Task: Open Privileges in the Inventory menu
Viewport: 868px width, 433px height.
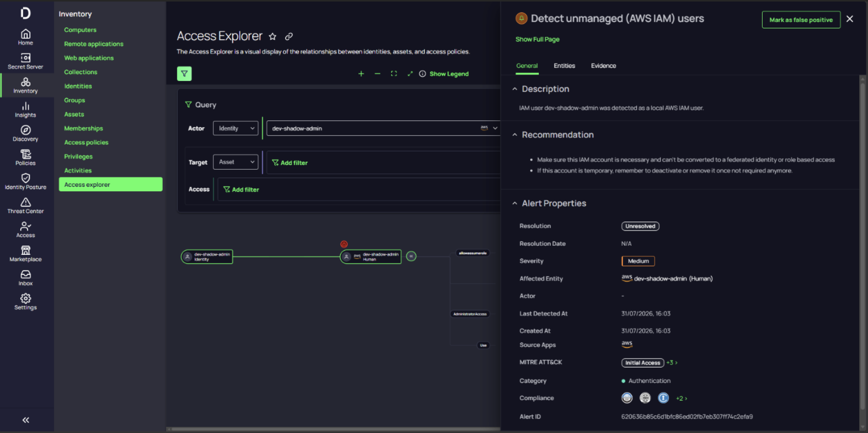Action: [79, 157]
